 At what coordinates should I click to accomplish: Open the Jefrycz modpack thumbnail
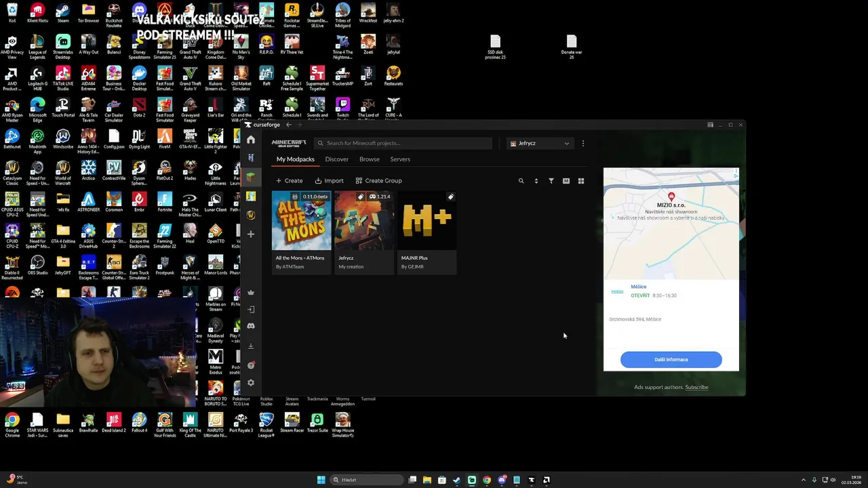(x=364, y=220)
